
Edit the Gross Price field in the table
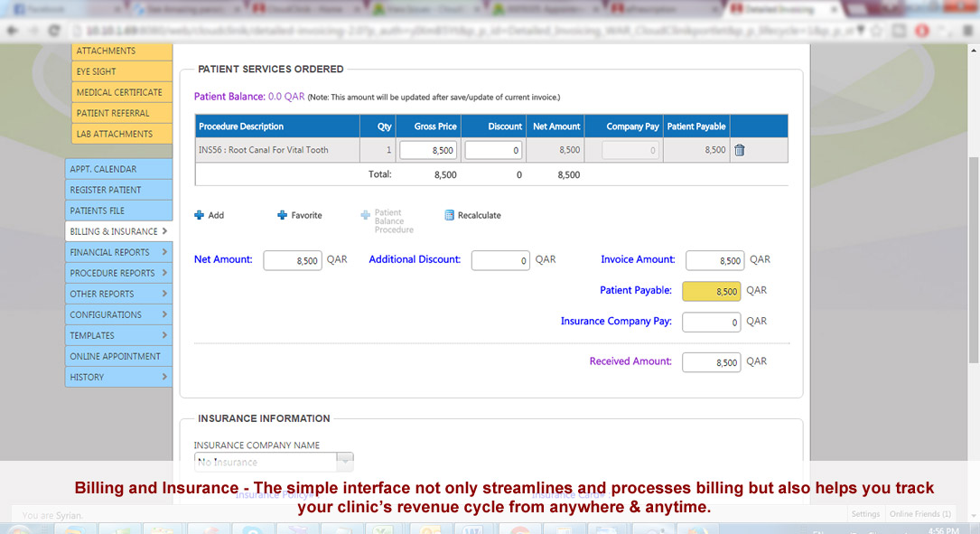(x=429, y=150)
